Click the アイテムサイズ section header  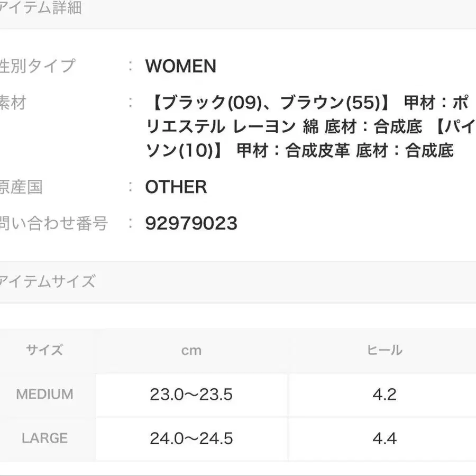pos(48,281)
